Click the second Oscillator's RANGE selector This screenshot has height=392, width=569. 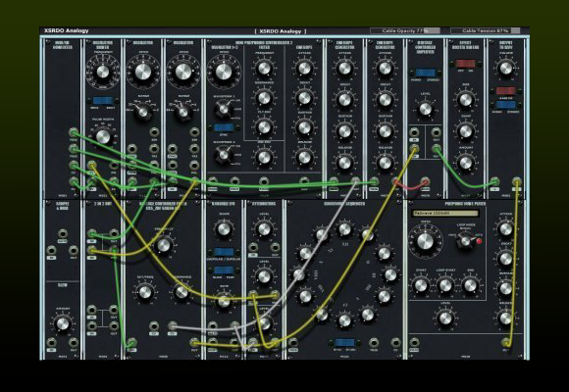pos(183,112)
